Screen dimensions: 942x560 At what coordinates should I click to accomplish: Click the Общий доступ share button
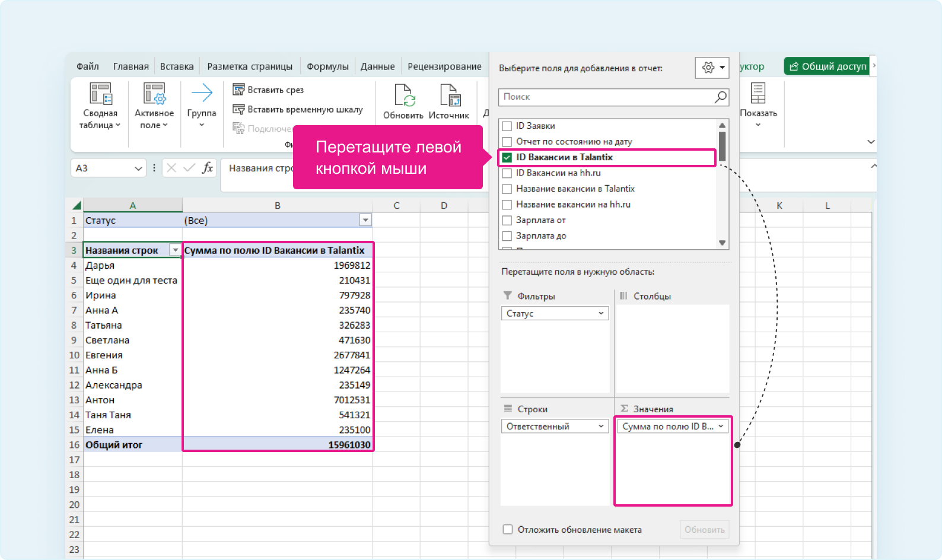[828, 66]
